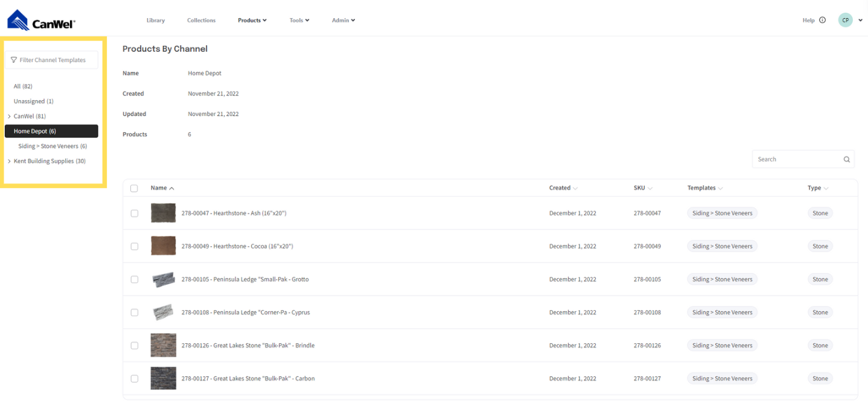Check the Peninsula Ledge Cyprus row checkbox

(134, 313)
